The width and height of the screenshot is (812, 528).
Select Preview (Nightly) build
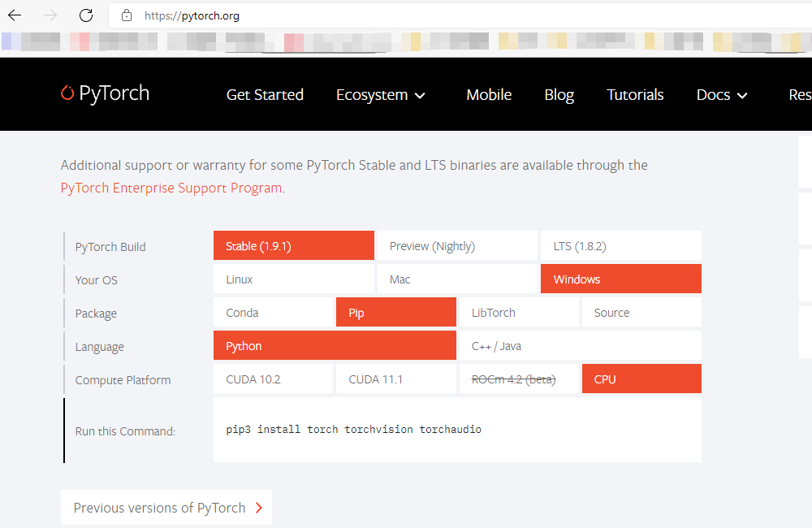(457, 245)
